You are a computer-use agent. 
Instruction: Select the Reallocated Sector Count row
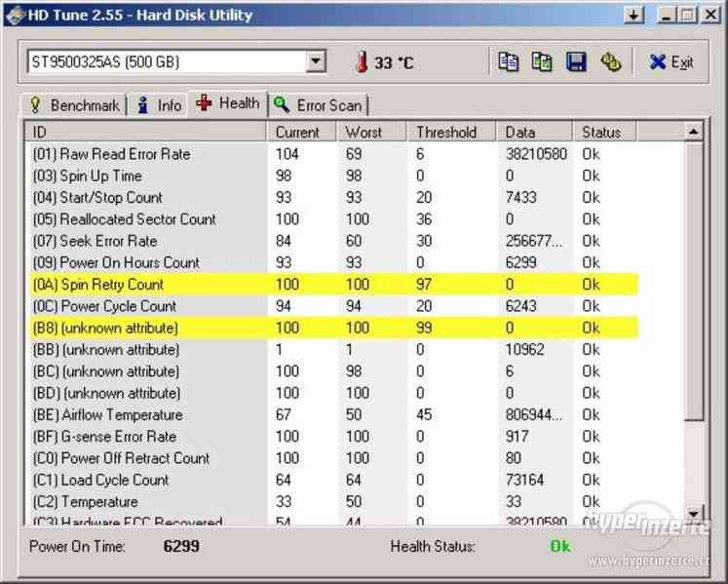[332, 218]
